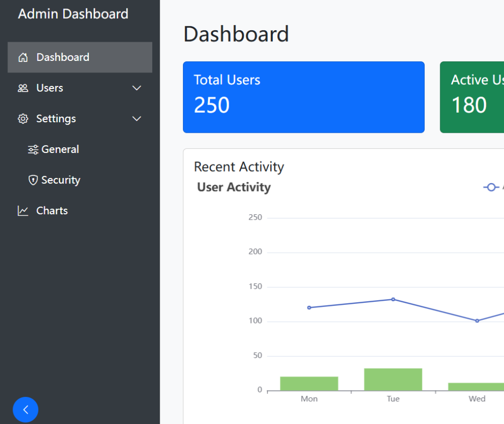Toggle the line series legend marker

491,187
